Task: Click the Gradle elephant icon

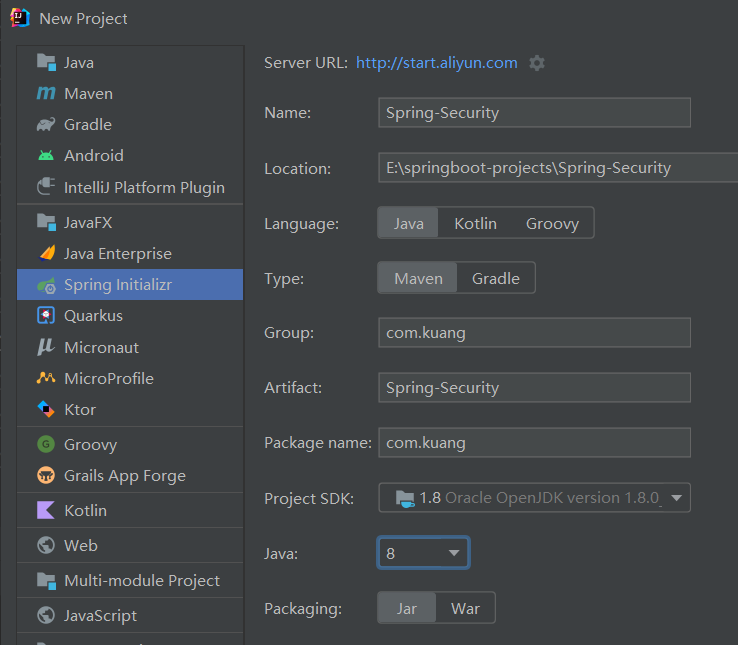Action: tap(46, 124)
